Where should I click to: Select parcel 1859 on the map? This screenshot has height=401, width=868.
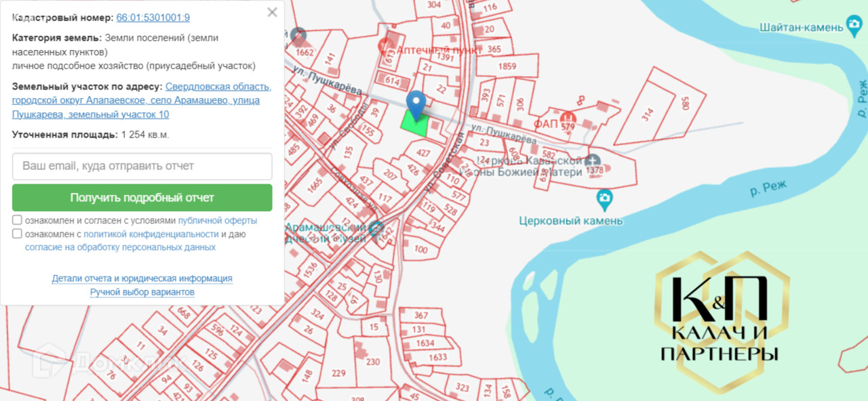tap(507, 66)
